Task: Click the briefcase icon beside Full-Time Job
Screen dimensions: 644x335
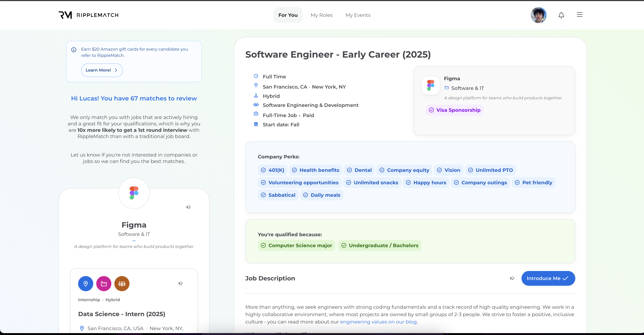Action: click(x=256, y=114)
